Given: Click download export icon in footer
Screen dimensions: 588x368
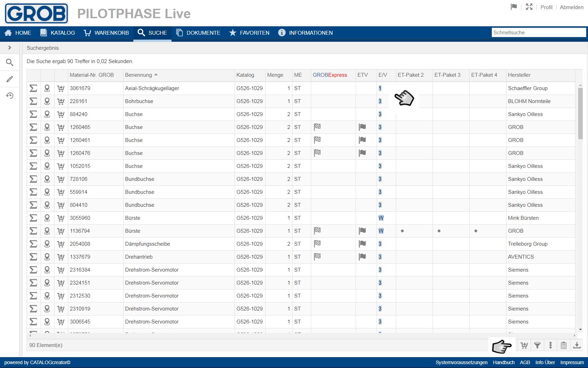Looking at the screenshot, I should pos(577,346).
